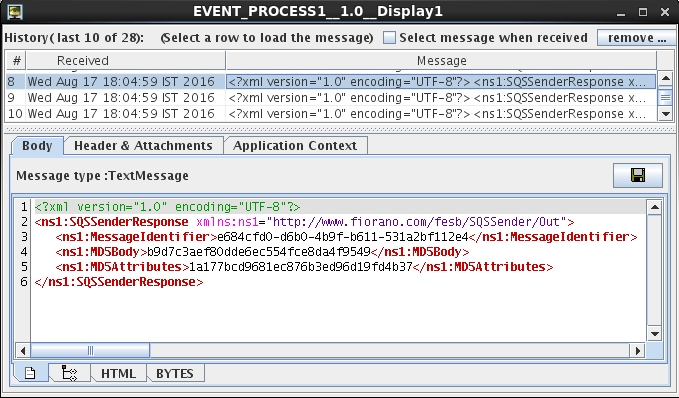Switch to the Application Context tab
679x398 pixels.
point(295,146)
